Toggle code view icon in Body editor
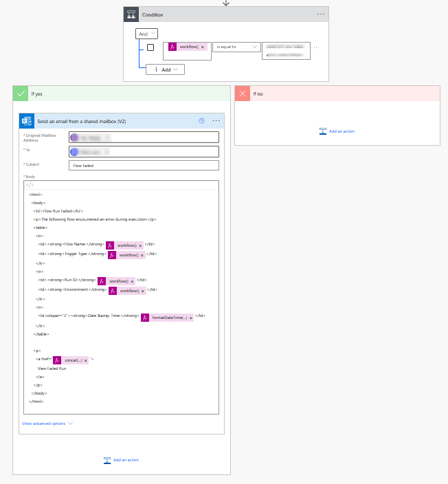Image resolution: width=448 pixels, height=484 pixels. [x=29, y=185]
